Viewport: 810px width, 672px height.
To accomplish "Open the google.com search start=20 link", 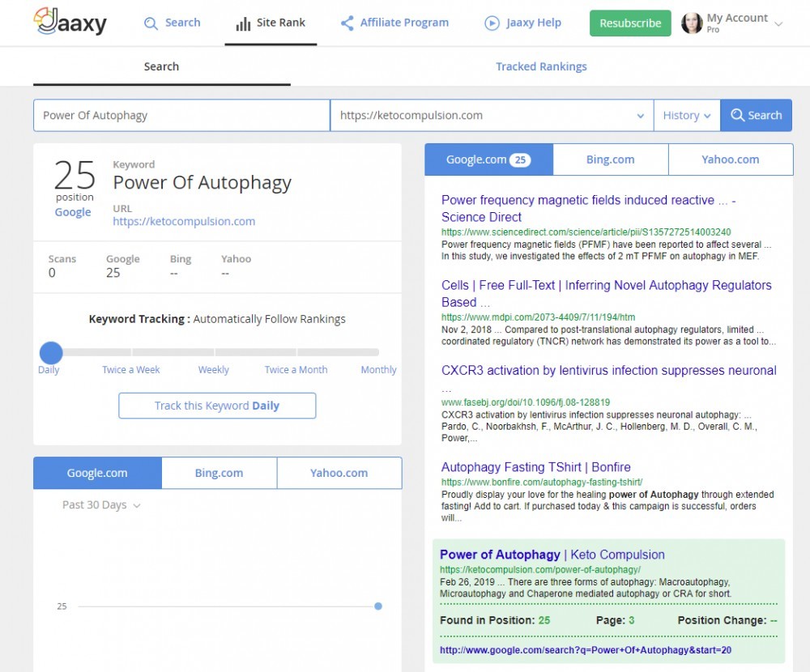I will click(x=586, y=650).
